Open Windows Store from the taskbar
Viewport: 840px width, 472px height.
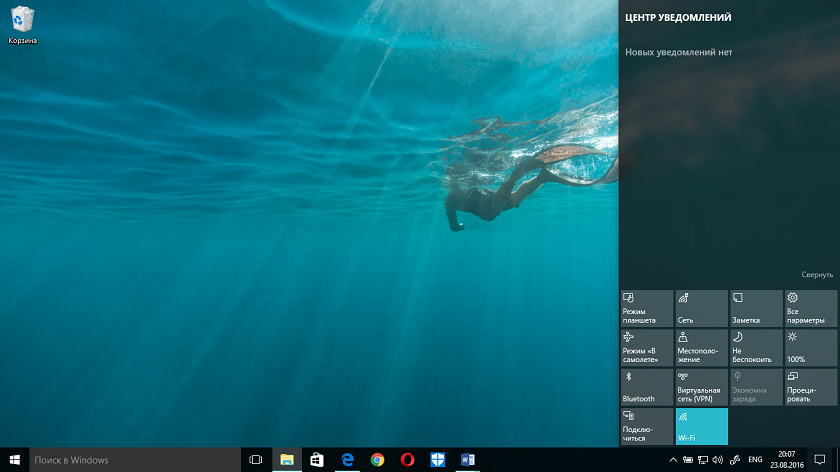(x=317, y=459)
